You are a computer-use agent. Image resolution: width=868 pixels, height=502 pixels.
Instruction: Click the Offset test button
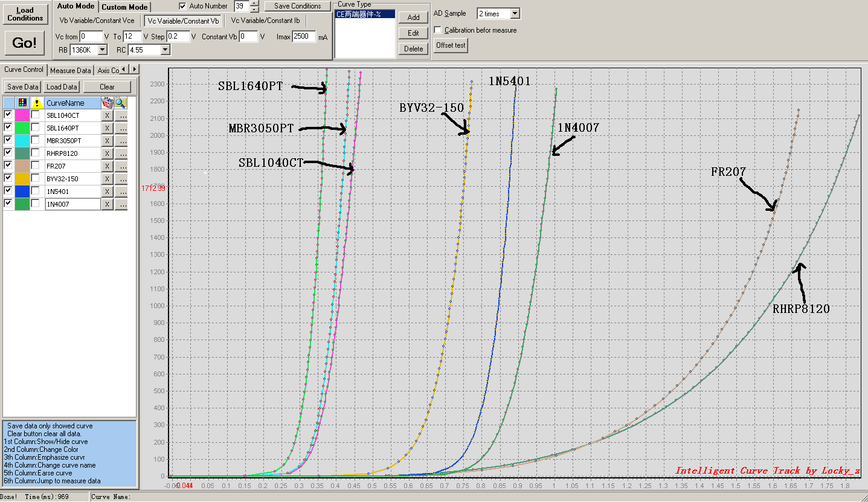pyautogui.click(x=451, y=45)
